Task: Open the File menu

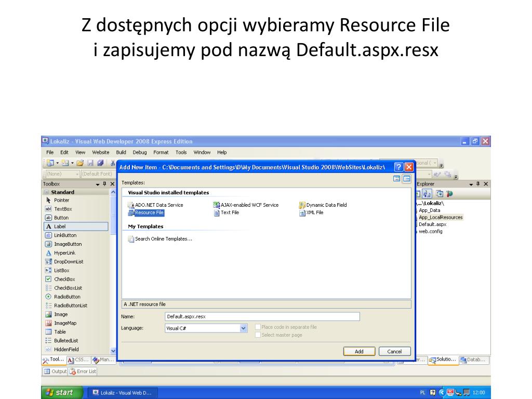Action: pos(50,152)
